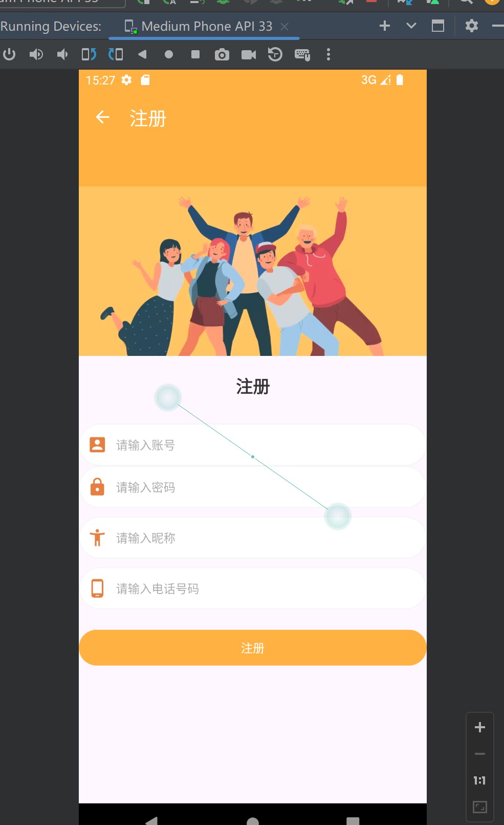The height and width of the screenshot is (825, 504).
Task: Start screen recording with video camera icon
Action: [x=249, y=54]
